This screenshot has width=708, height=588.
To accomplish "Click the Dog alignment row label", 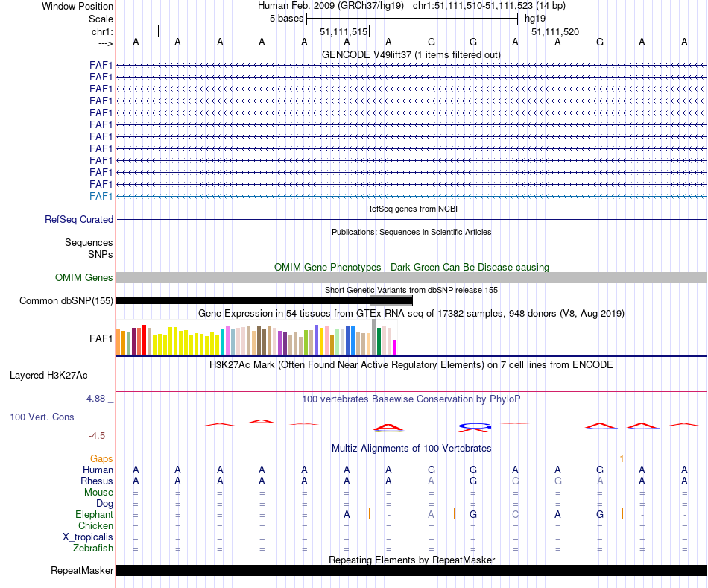I will tap(104, 504).
